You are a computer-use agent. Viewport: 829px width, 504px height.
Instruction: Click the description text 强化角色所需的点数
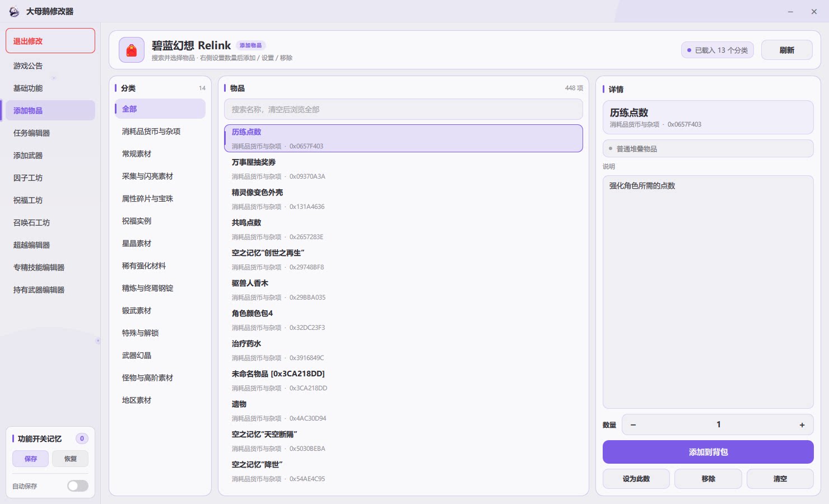coord(642,186)
